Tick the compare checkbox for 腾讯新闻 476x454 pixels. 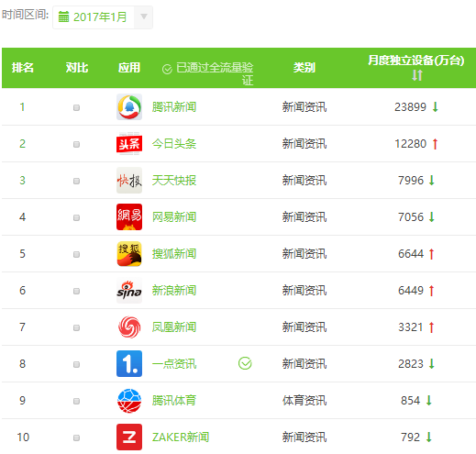tap(76, 107)
